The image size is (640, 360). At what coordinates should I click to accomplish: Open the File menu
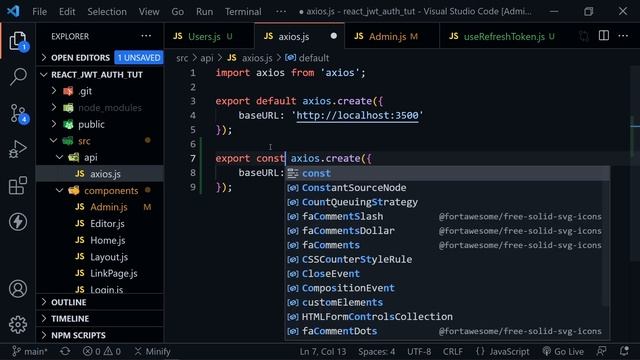40,11
